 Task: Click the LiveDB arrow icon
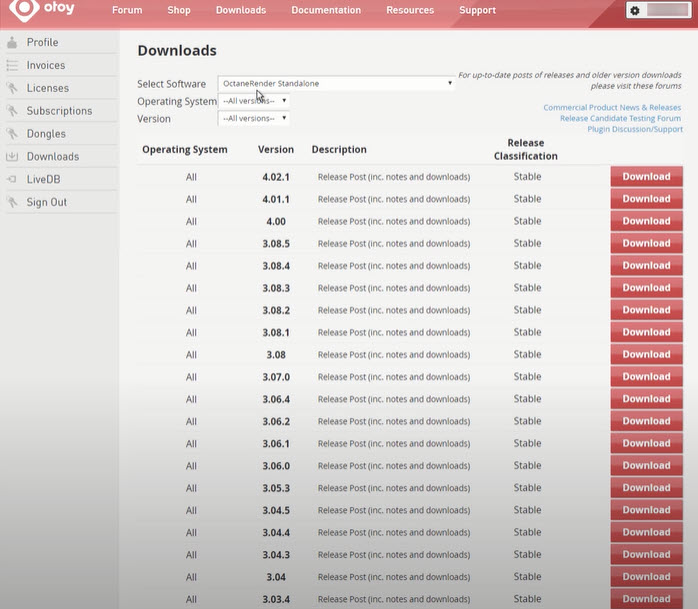click(12, 179)
